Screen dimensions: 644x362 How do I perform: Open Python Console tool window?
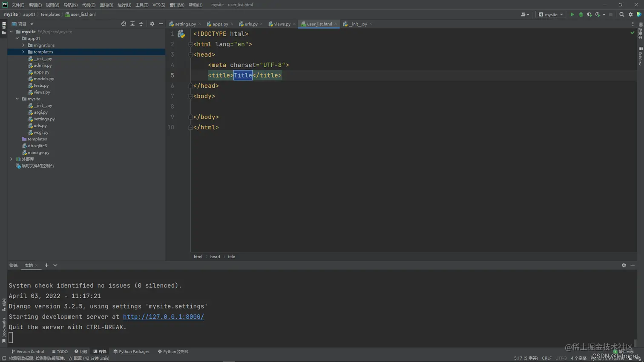[173, 351]
